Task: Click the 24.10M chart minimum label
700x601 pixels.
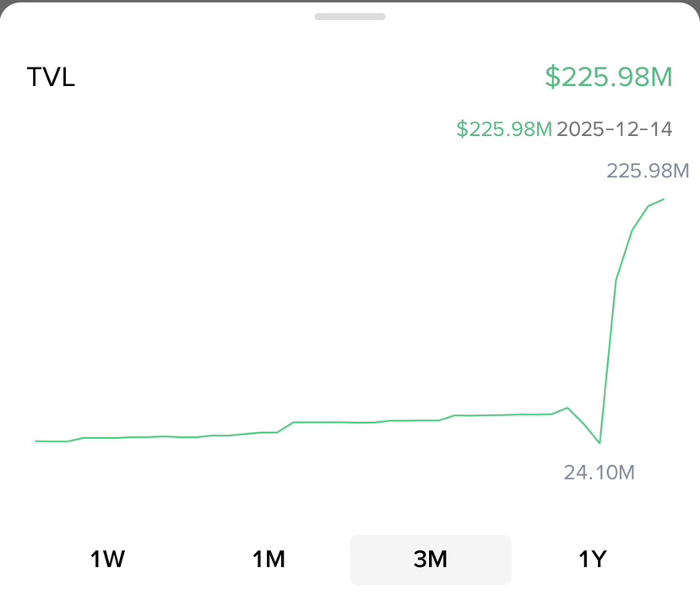Action: (599, 472)
